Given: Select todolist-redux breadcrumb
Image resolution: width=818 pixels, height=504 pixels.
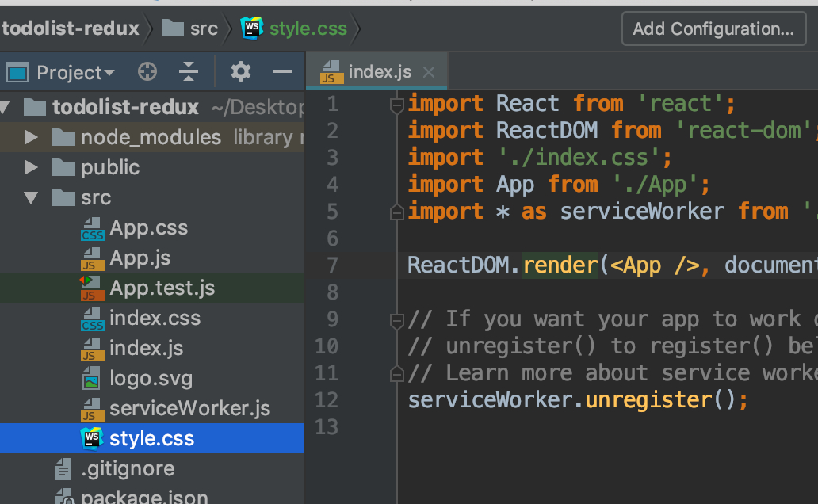Looking at the screenshot, I should click(x=71, y=29).
